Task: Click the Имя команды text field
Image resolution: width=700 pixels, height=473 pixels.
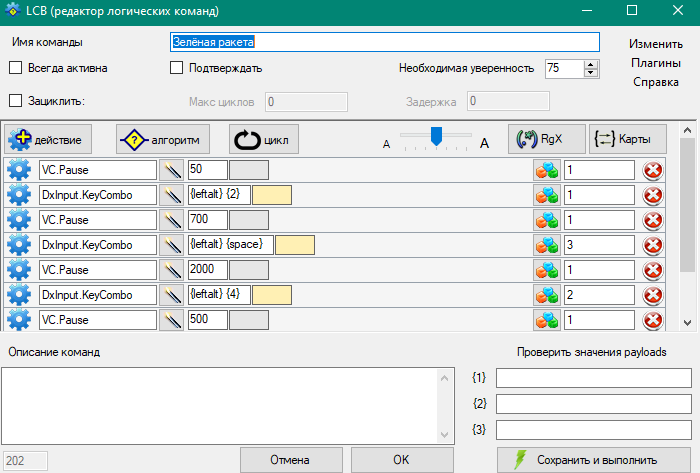Action: point(385,42)
